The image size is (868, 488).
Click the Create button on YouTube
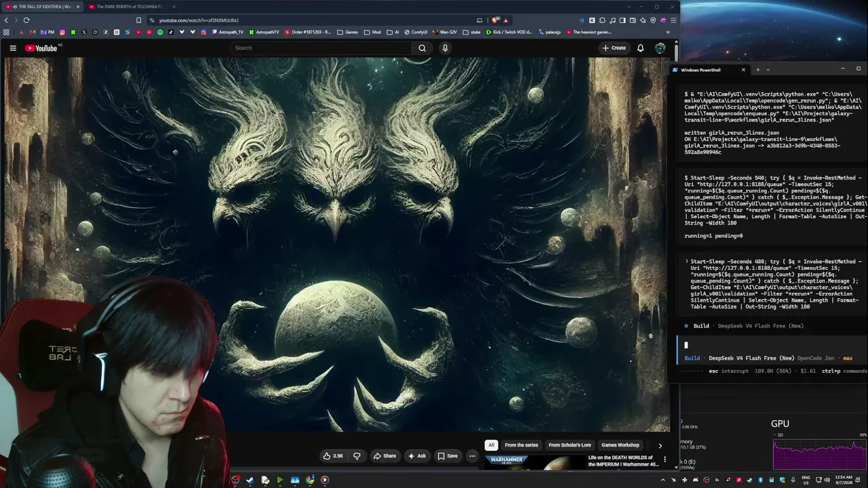(614, 48)
